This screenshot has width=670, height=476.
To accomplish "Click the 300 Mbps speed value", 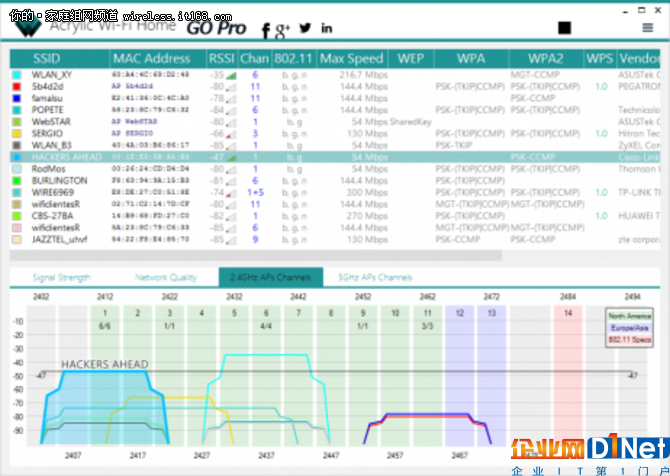I will 367,192.
